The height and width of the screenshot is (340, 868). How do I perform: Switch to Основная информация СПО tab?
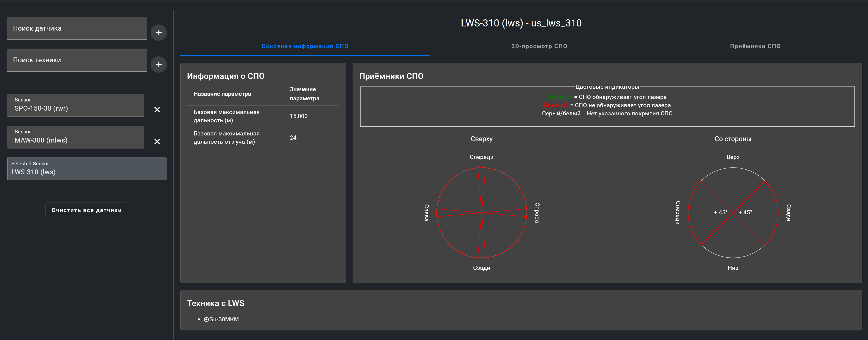[x=305, y=46]
